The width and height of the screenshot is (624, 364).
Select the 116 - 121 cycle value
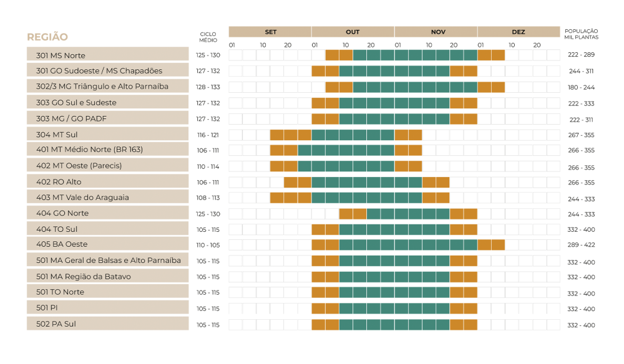(208, 135)
